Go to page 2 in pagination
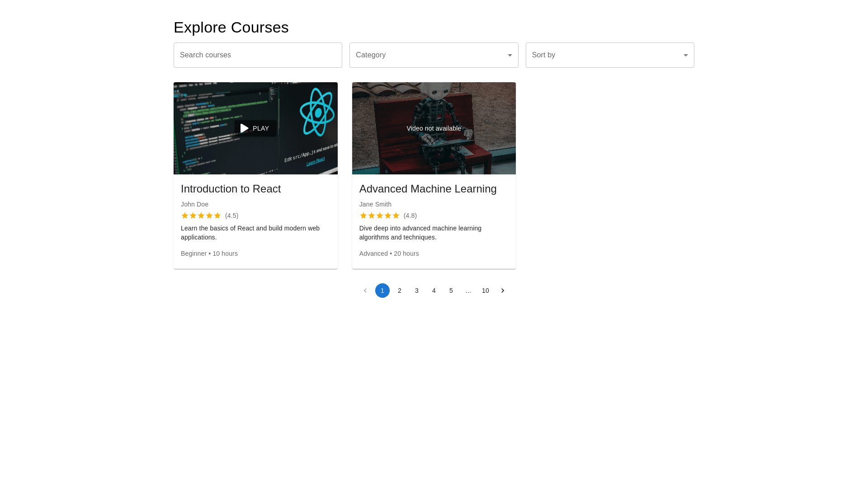868x488 pixels. click(x=400, y=291)
